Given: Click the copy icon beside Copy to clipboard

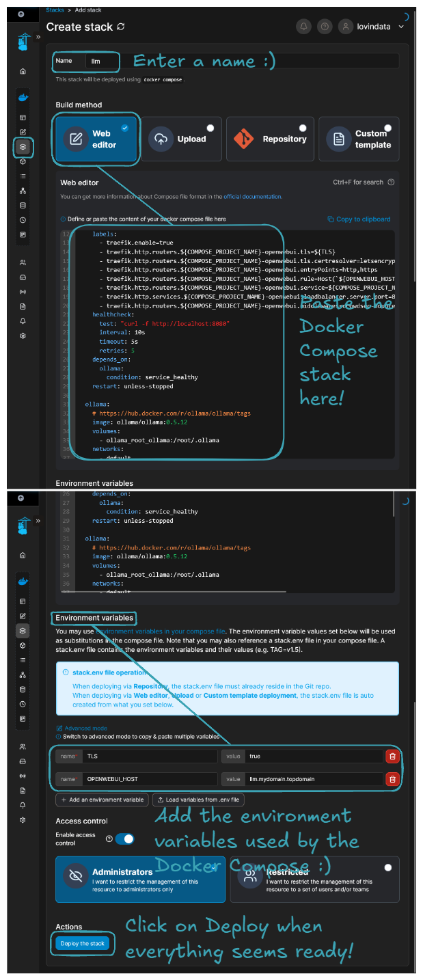Looking at the screenshot, I should [331, 219].
